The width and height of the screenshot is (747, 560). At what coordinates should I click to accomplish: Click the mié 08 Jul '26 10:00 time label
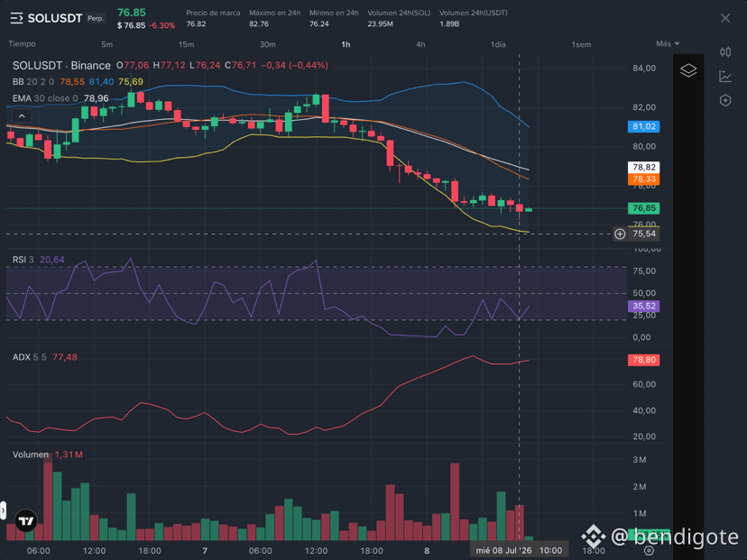519,550
